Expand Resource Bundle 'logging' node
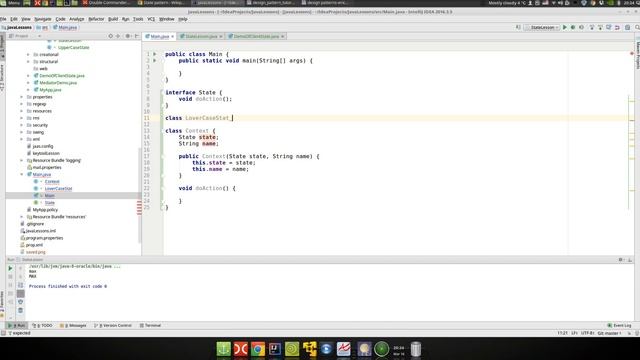Image resolution: width=640 pixels, height=360 pixels. 22,160
